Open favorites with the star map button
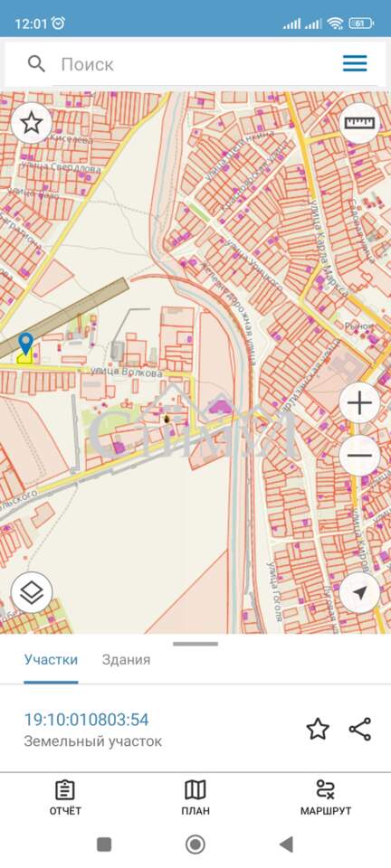 [x=31, y=123]
